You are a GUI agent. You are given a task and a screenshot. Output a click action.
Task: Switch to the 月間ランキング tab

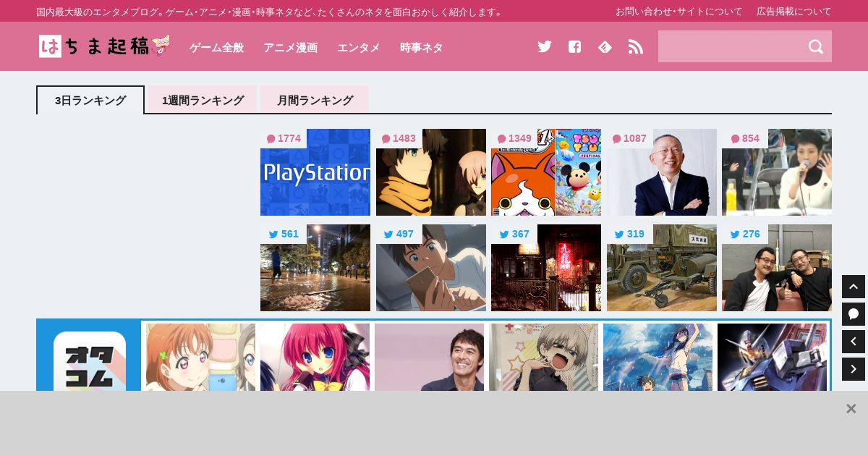[315, 100]
